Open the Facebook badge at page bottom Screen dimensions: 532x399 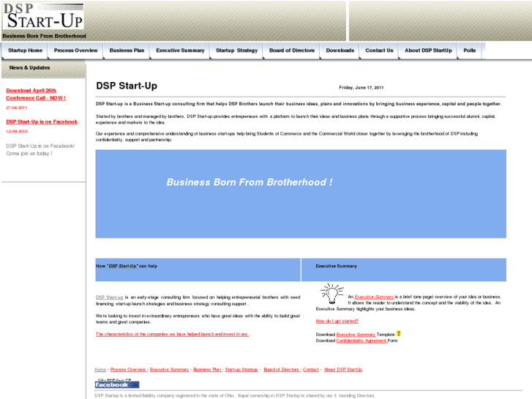coord(117,385)
